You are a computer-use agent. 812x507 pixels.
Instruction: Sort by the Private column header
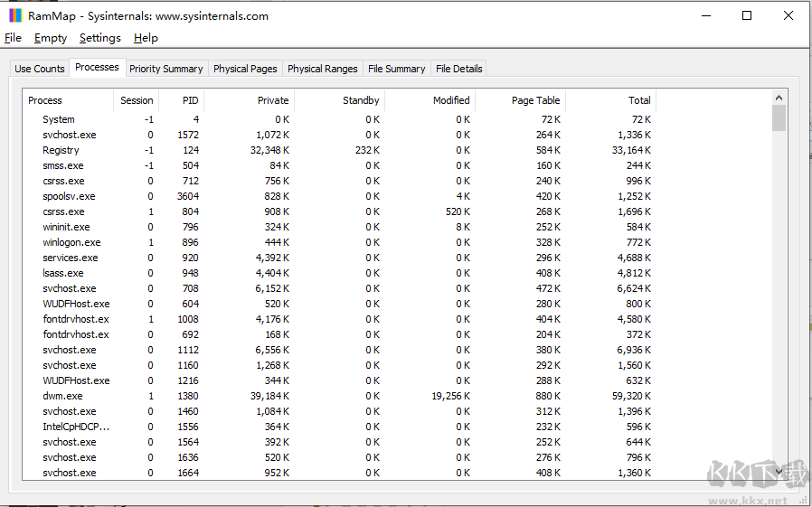pos(272,100)
